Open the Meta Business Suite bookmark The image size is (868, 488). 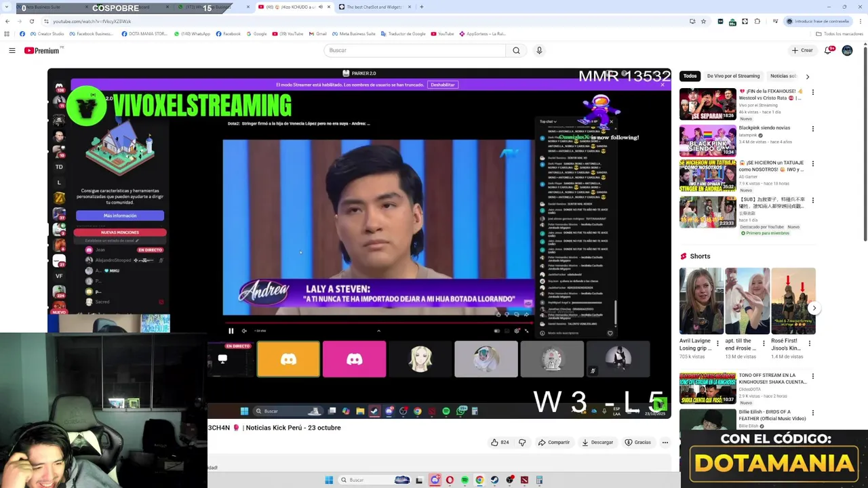[353, 34]
